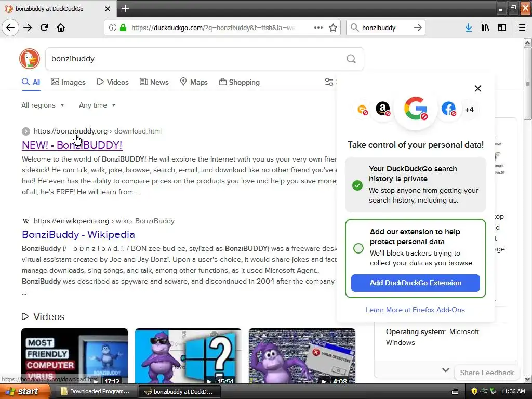Image resolution: width=532 pixels, height=399 pixels.
Task: Switch to the News tab
Action: point(154,82)
